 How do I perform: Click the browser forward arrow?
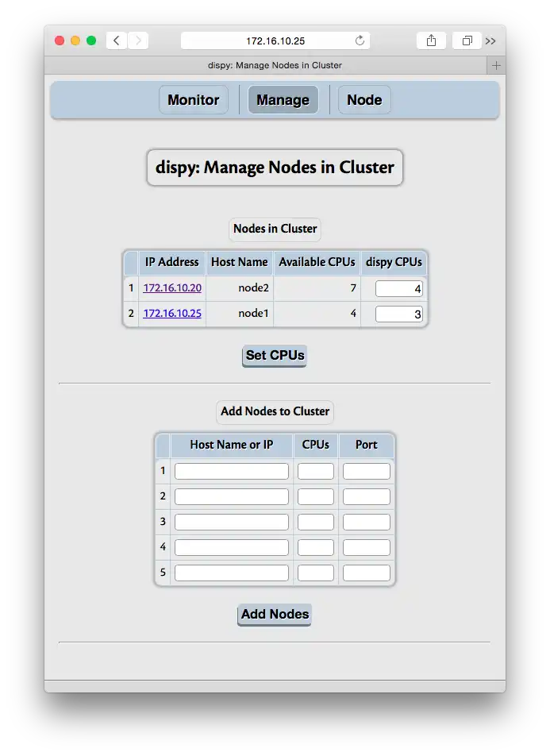(x=138, y=40)
